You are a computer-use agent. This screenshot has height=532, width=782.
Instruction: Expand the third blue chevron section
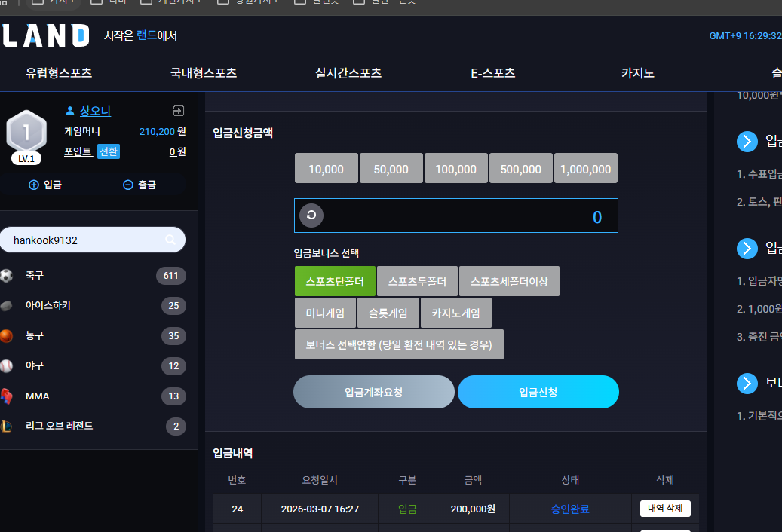click(747, 383)
